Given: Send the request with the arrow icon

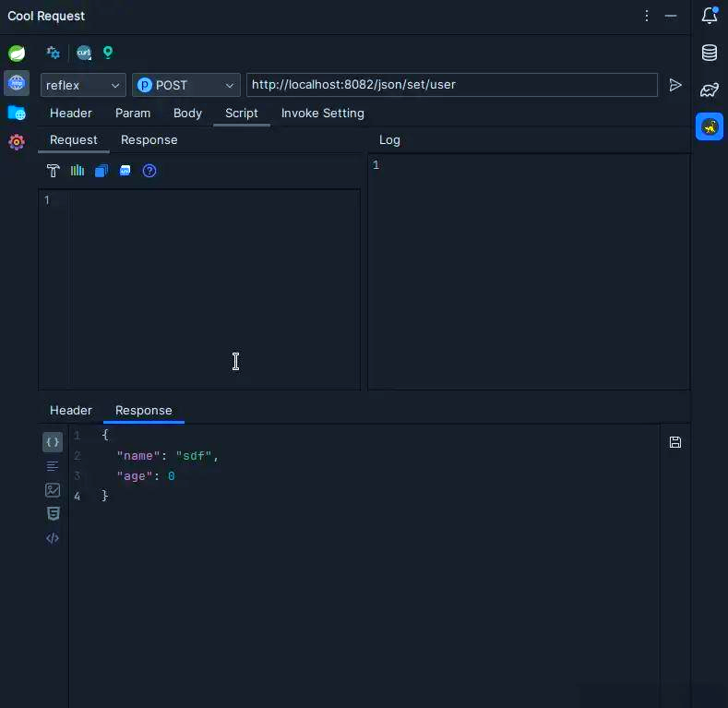Looking at the screenshot, I should click(x=675, y=85).
